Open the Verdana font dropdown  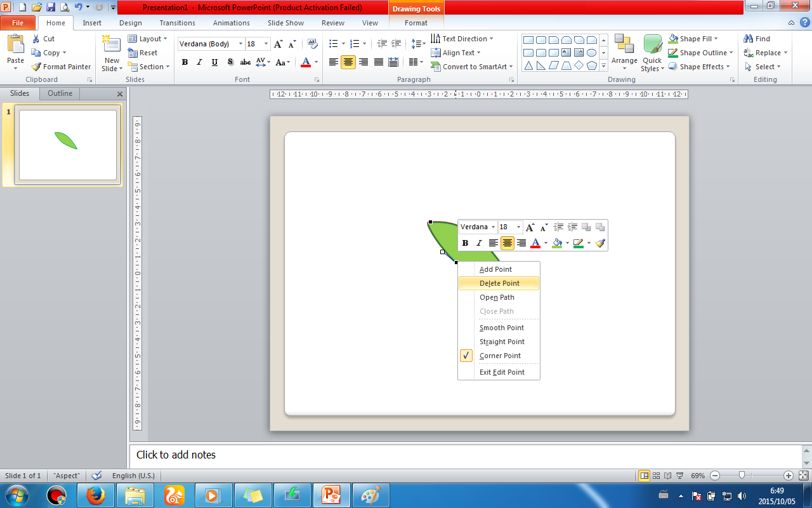(x=240, y=44)
